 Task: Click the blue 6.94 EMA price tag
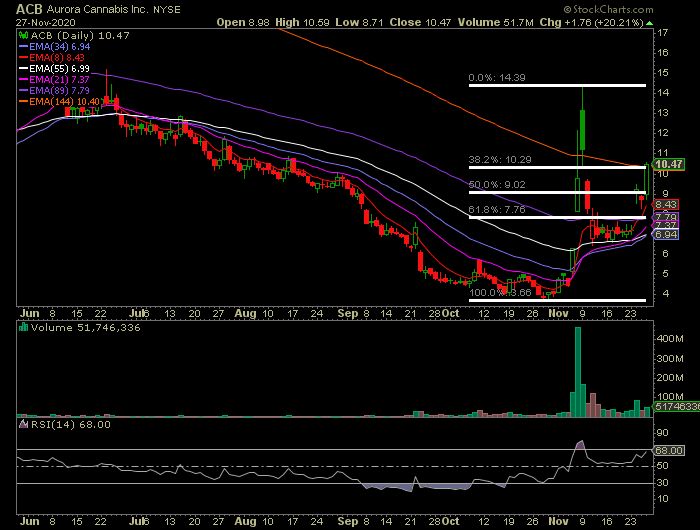666,234
